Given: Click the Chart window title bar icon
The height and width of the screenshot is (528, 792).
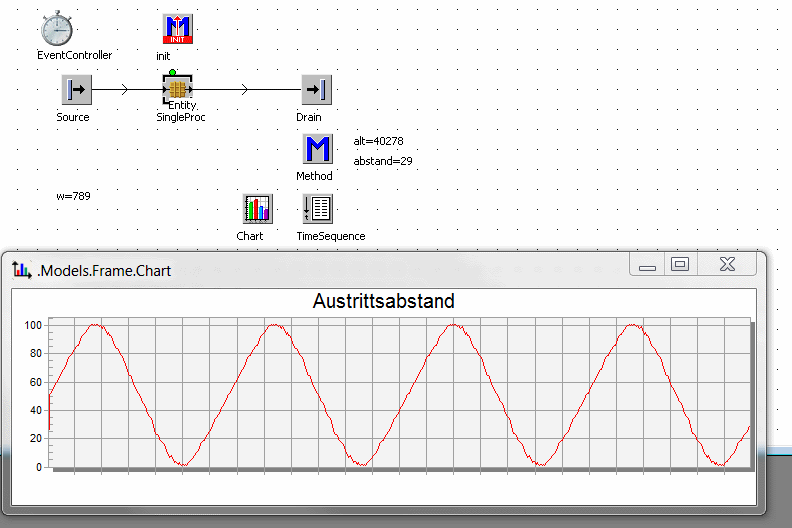Looking at the screenshot, I should pos(22,268).
